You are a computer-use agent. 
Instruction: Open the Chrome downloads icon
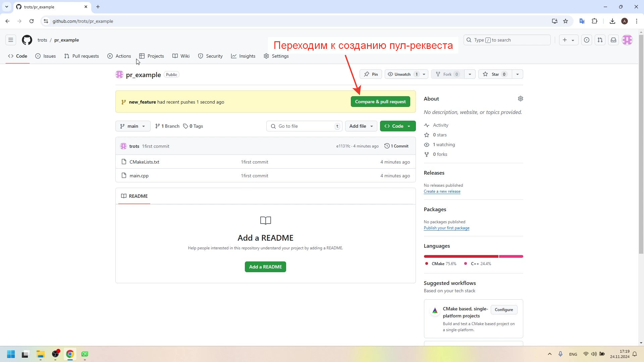click(x=612, y=21)
